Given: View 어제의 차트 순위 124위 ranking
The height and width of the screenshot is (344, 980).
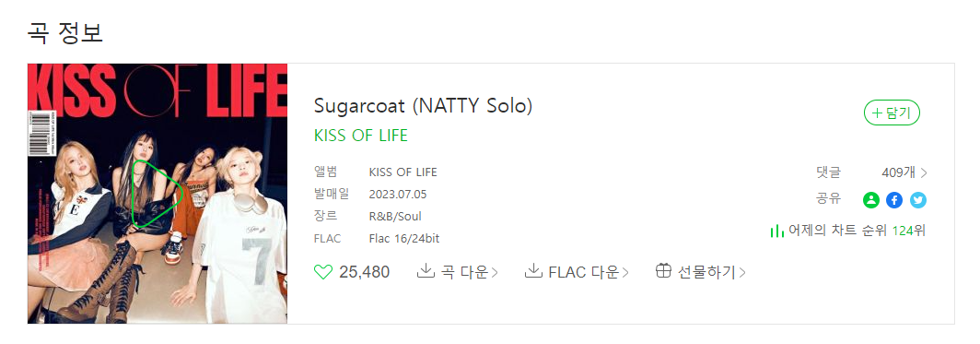Looking at the screenshot, I should (x=857, y=231).
